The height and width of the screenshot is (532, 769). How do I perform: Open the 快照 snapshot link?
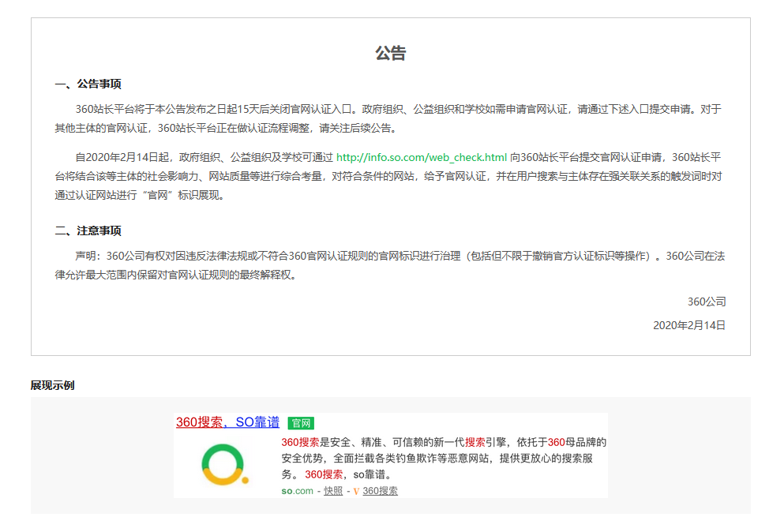point(333,491)
